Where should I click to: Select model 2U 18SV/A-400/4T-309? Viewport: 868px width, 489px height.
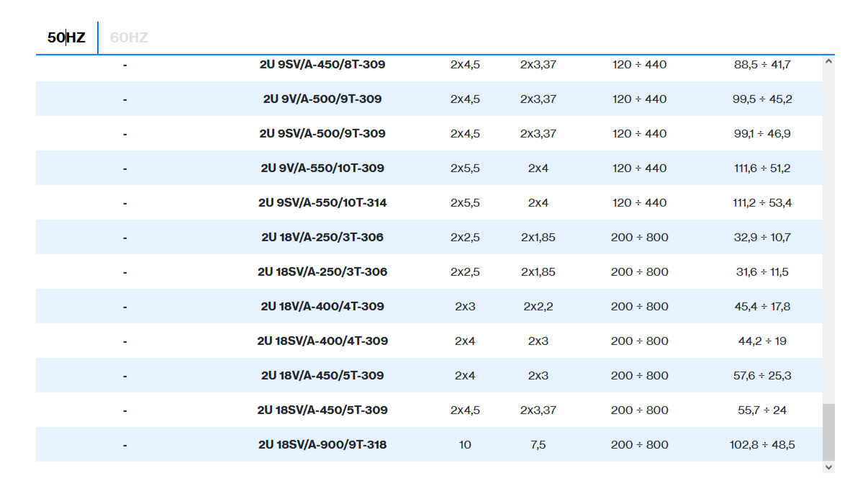click(x=322, y=341)
